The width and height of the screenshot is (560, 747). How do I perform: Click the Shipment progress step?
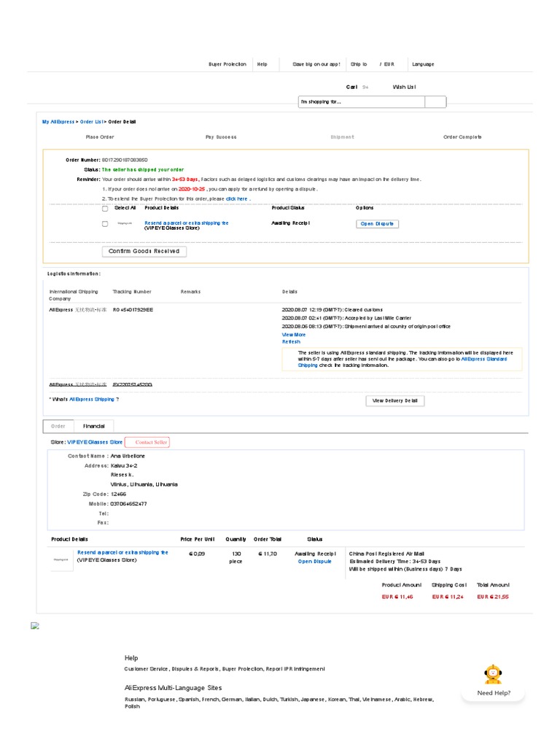(343, 137)
